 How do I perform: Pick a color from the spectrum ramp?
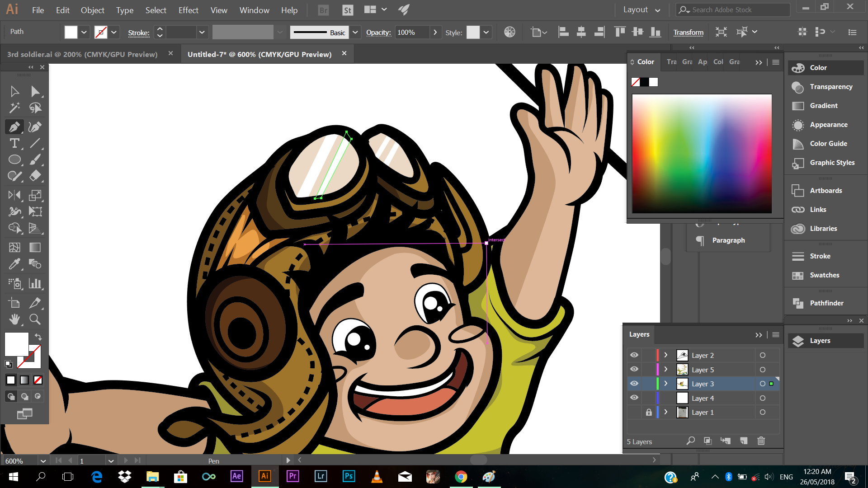point(702,154)
